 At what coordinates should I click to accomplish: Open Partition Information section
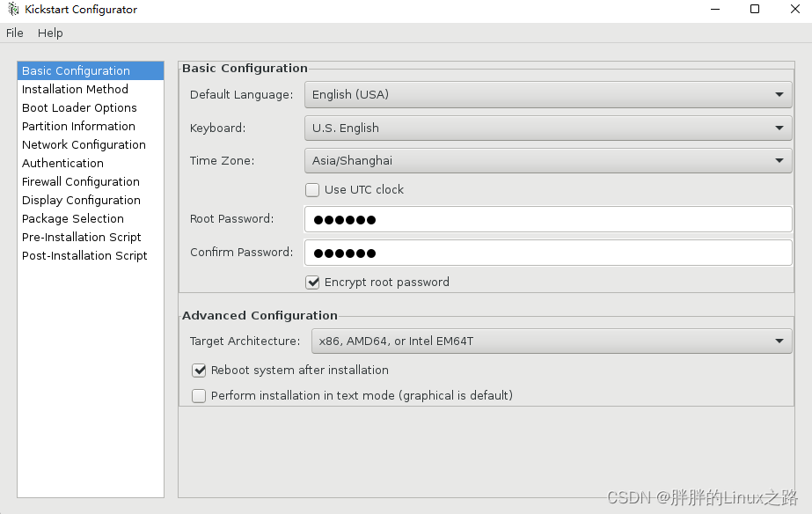[x=78, y=127]
